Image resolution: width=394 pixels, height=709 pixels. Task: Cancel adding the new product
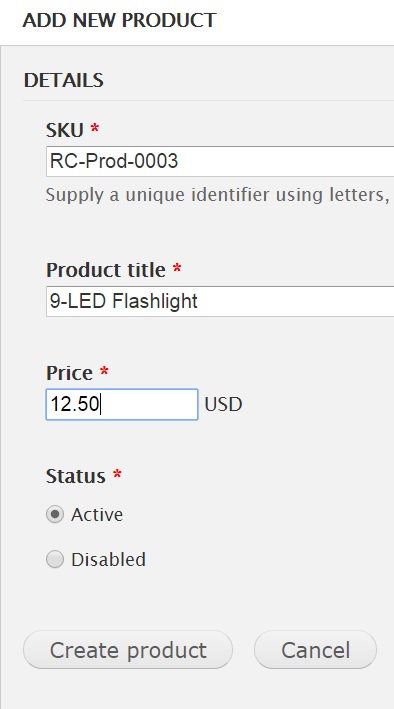coord(315,650)
